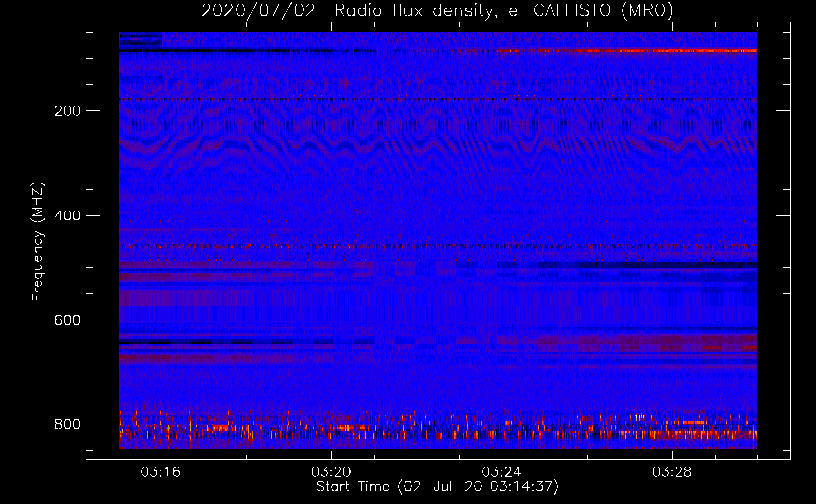
Task: Click the plot title showing 2020/07/02
Action: click(x=437, y=10)
